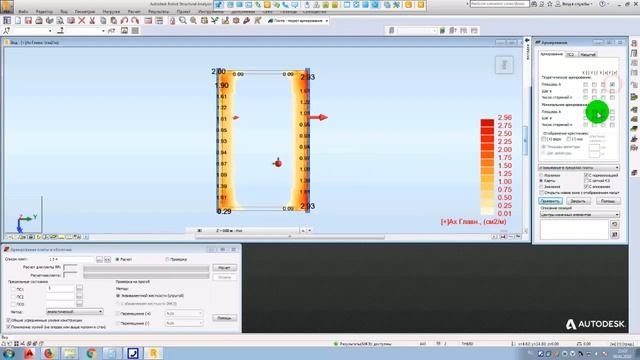Viewport: 640px width, 360px height.
Task: Click the Закрыть button in reinforcement panel
Action: (578, 201)
